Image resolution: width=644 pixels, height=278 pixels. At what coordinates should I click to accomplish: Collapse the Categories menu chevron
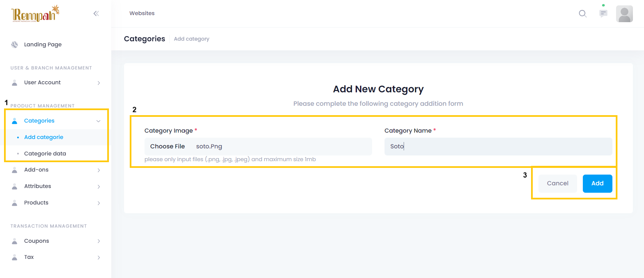(x=98, y=121)
